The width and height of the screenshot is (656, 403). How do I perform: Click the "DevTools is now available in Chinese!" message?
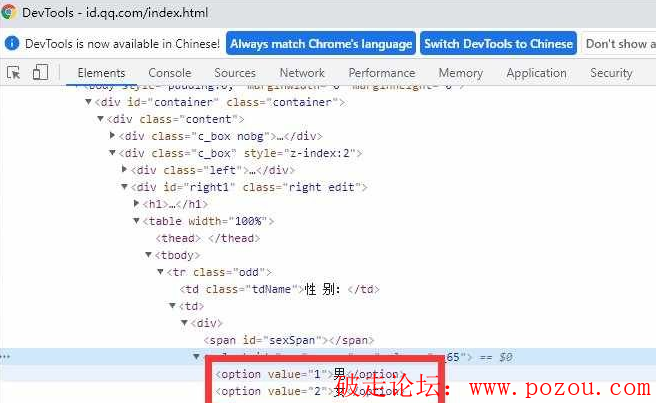(122, 44)
